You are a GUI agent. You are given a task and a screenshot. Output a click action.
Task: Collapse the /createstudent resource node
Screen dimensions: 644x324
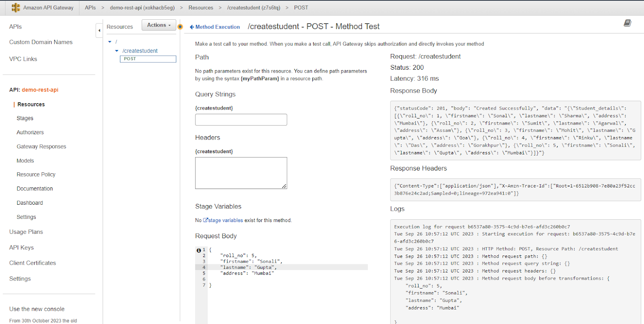117,51
